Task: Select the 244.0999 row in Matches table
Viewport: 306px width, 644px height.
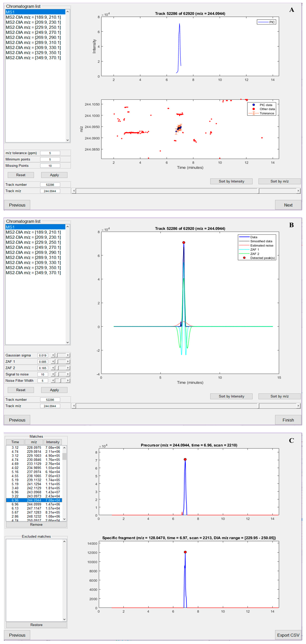Action: pyautogui.click(x=34, y=504)
